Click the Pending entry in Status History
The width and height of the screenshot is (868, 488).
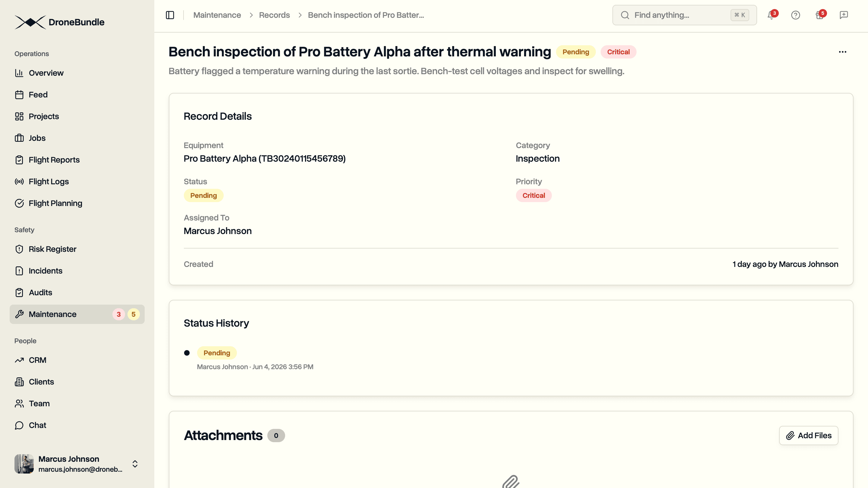point(217,353)
